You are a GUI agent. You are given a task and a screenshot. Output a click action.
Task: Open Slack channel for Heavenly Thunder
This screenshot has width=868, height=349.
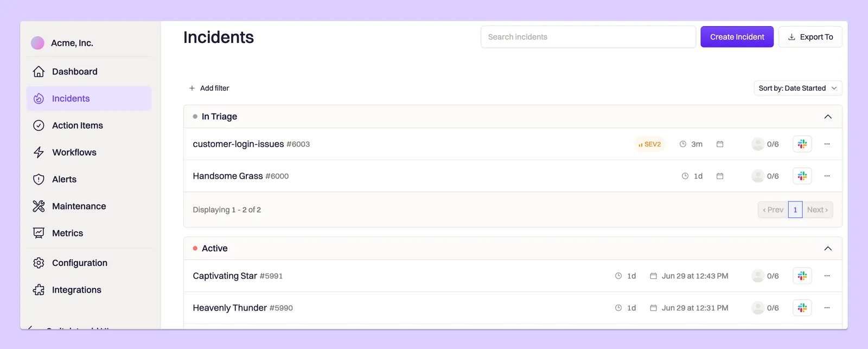(802, 308)
